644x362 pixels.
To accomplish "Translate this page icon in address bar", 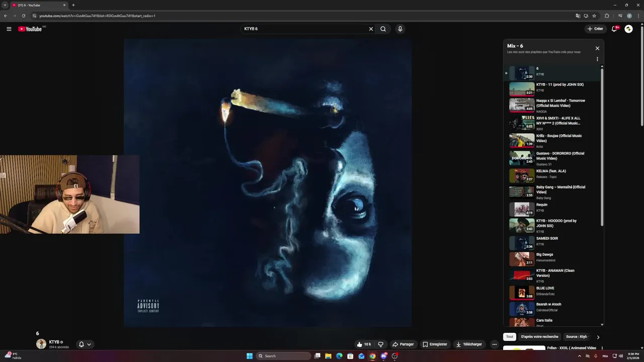I will pyautogui.click(x=578, y=16).
